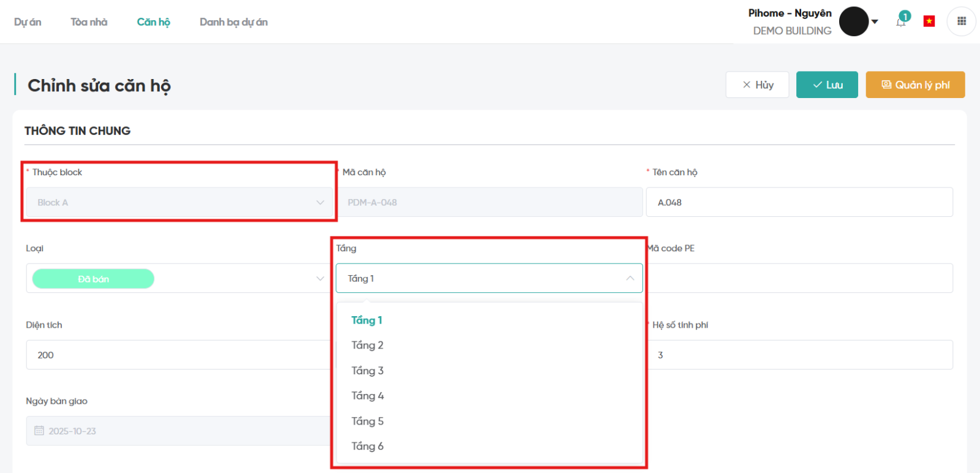Go to Danh bạ dự án tab
Viewport: 980px width, 473px height.
tap(233, 22)
